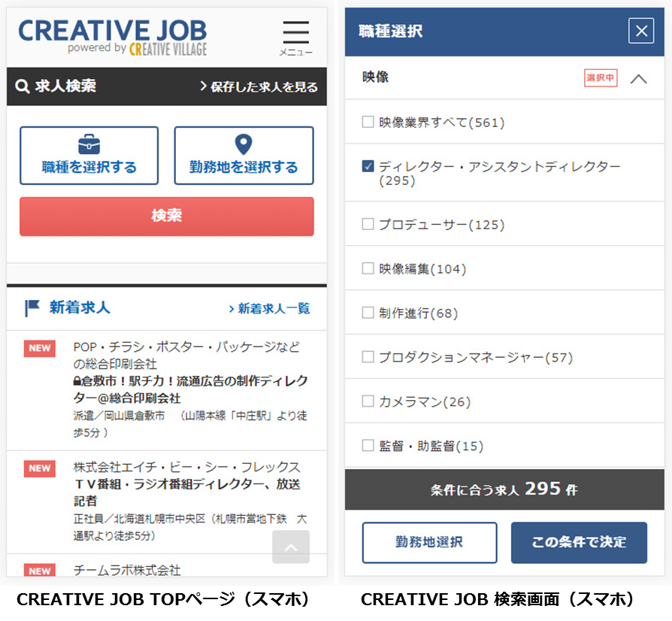Click the 映像 category label
Screen dimensions: 672x621
(375, 77)
